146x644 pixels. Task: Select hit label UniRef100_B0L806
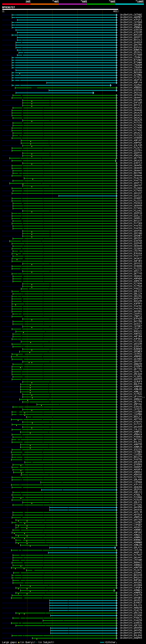[131, 636]
